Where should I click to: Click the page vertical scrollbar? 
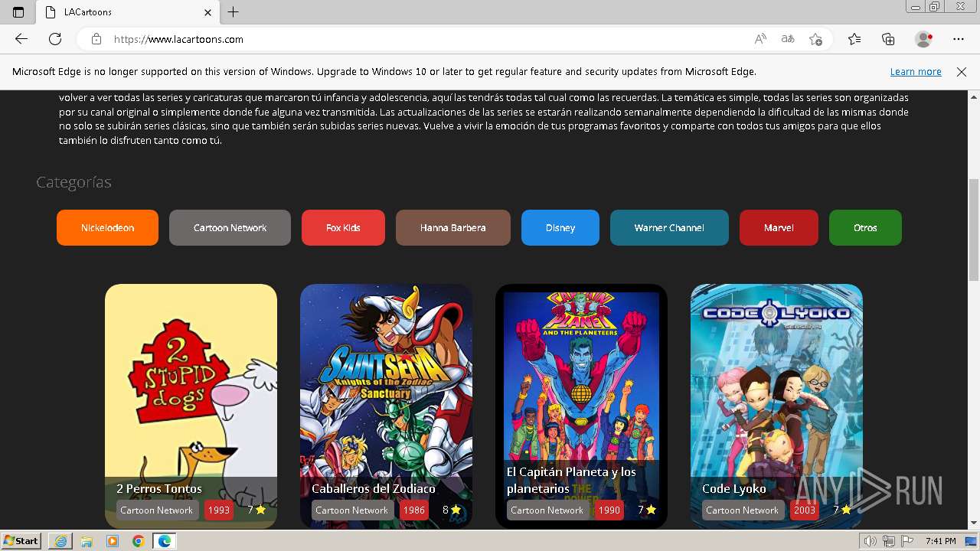(x=974, y=230)
